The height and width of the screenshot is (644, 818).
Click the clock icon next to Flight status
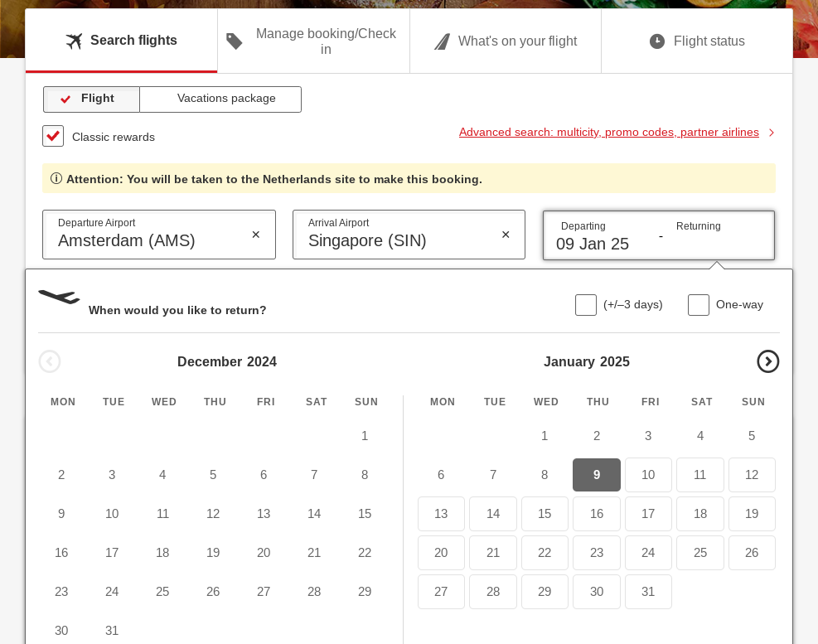[657, 41]
